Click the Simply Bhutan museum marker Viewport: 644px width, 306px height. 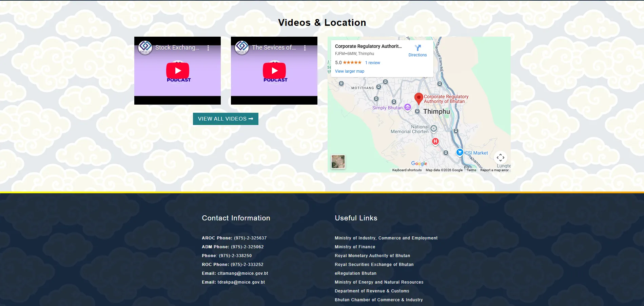(x=408, y=108)
